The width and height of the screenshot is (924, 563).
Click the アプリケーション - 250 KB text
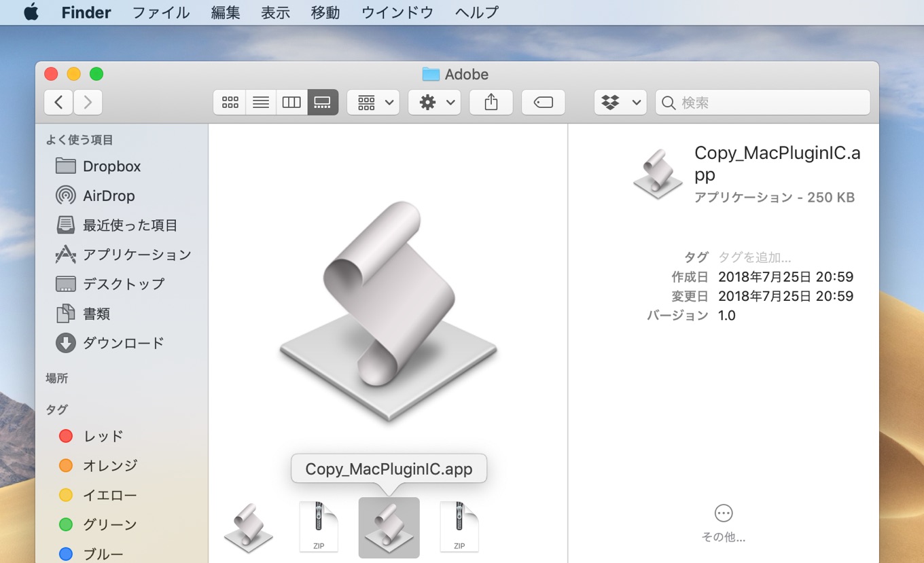coord(775,198)
